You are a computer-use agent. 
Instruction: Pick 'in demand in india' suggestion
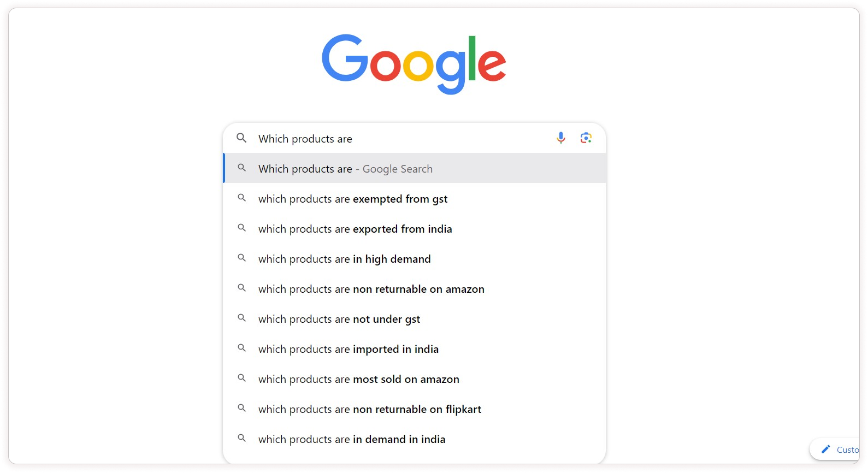352,439
